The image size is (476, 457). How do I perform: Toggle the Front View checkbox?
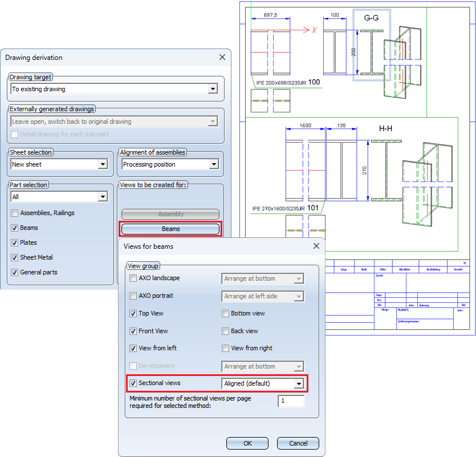click(133, 331)
